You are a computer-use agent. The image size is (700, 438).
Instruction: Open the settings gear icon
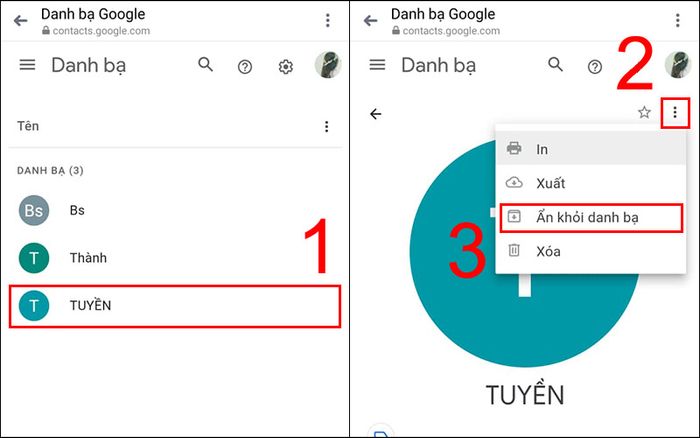coord(286,67)
